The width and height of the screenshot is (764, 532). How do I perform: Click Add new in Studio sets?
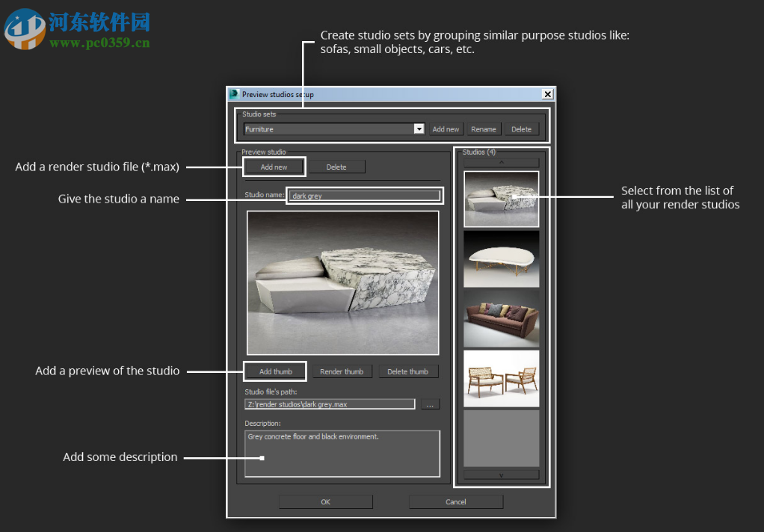pyautogui.click(x=446, y=129)
